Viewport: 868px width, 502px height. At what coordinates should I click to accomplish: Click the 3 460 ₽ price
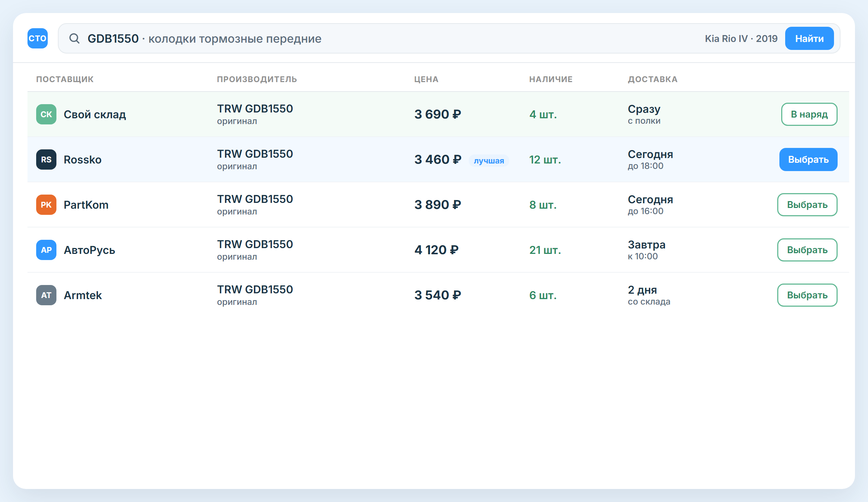coord(438,159)
